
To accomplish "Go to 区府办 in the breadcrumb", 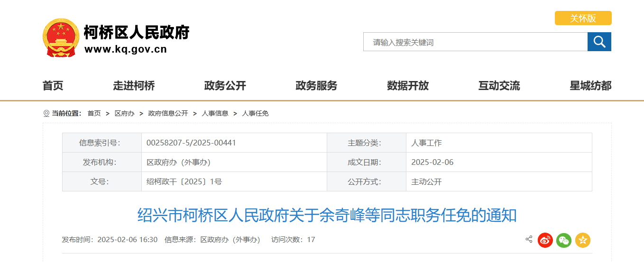I will coord(124,113).
